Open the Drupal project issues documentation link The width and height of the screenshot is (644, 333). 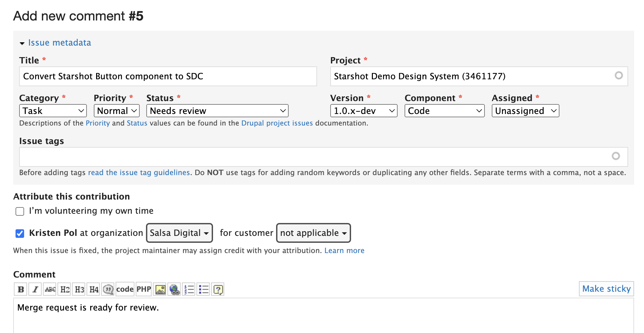pyautogui.click(x=277, y=123)
